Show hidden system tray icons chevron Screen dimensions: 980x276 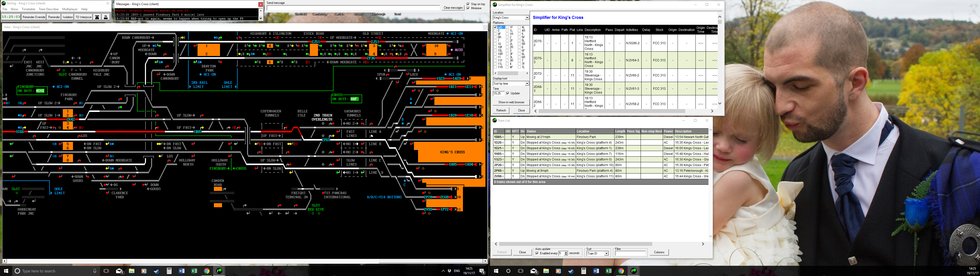click(x=443, y=271)
